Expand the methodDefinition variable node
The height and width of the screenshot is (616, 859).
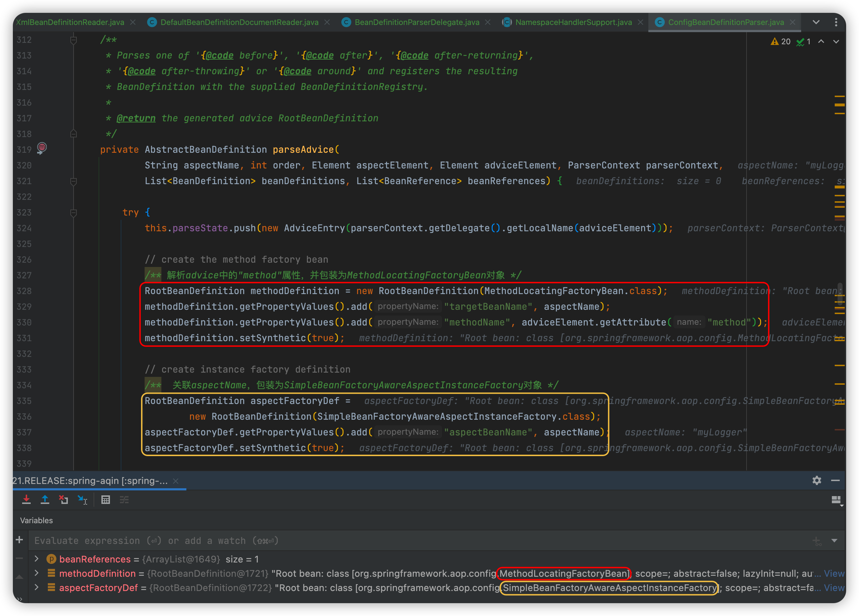pyautogui.click(x=36, y=573)
